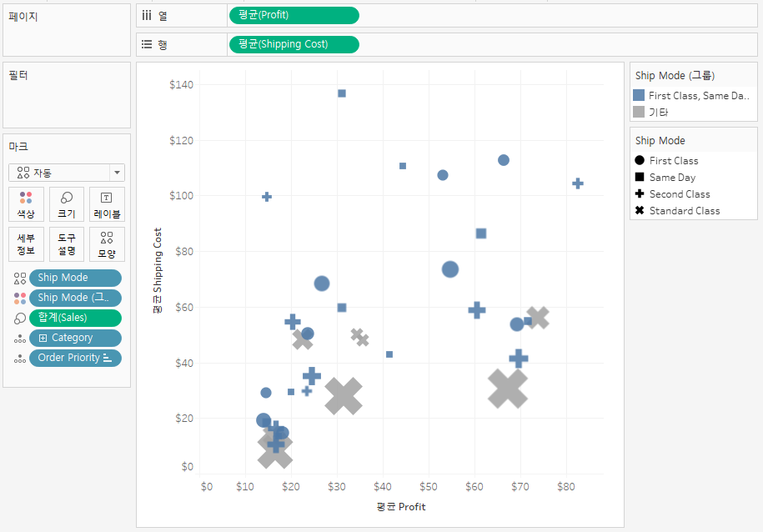Click the 평균(Shipping Cost) pill on the 행 shelf
763x532 pixels.
[294, 44]
